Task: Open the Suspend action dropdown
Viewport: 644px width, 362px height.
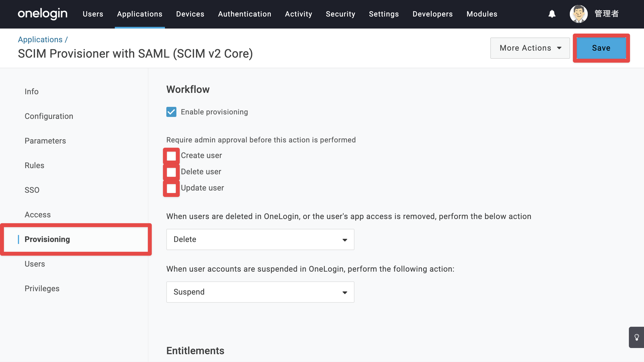Action: pyautogui.click(x=260, y=292)
